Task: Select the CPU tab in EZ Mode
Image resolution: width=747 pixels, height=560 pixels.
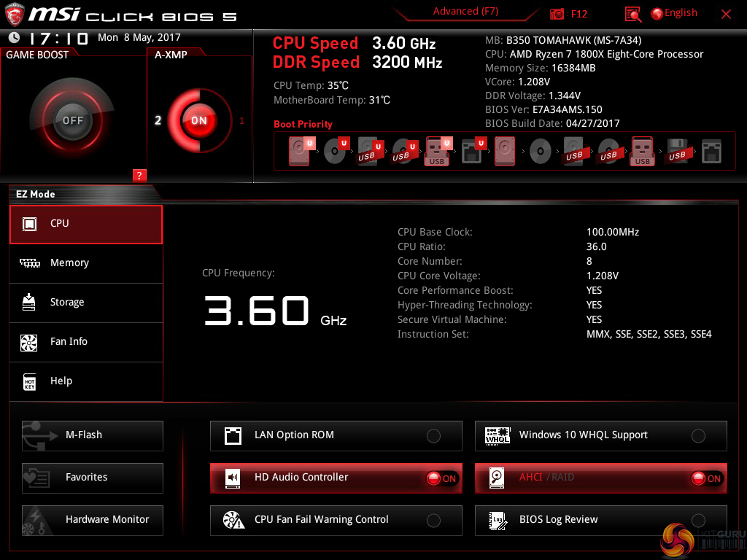Action: [86, 225]
